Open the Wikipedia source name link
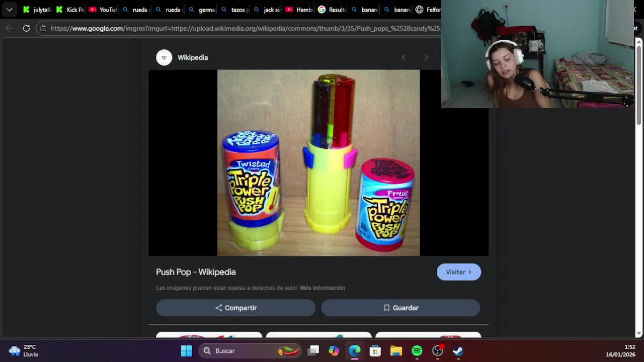The width and height of the screenshot is (644, 362). 193,58
